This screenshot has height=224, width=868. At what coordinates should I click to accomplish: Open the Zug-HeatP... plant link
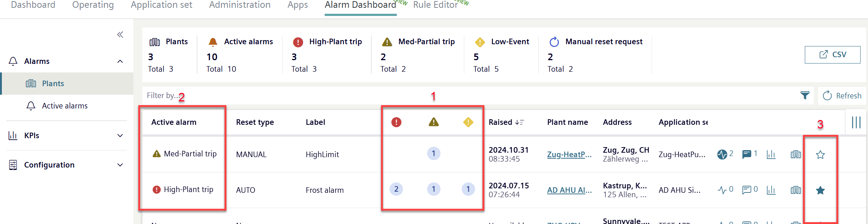(569, 155)
